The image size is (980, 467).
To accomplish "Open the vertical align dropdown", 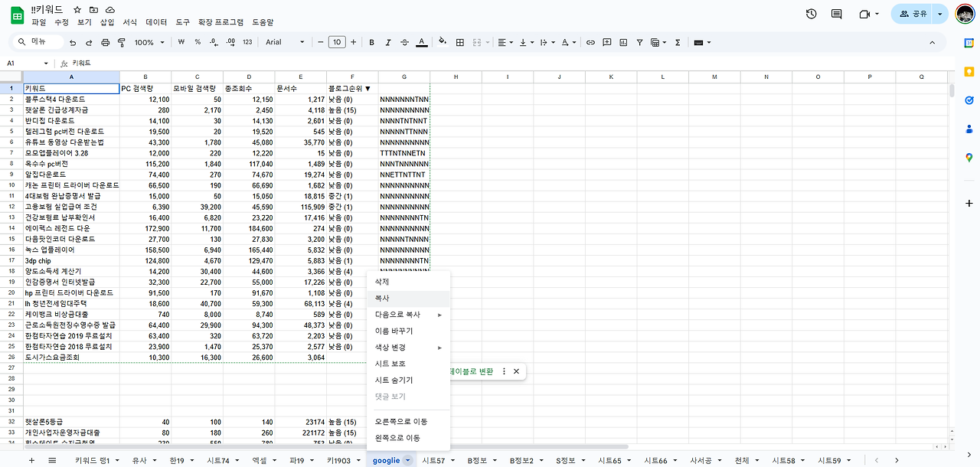I will 527,42.
